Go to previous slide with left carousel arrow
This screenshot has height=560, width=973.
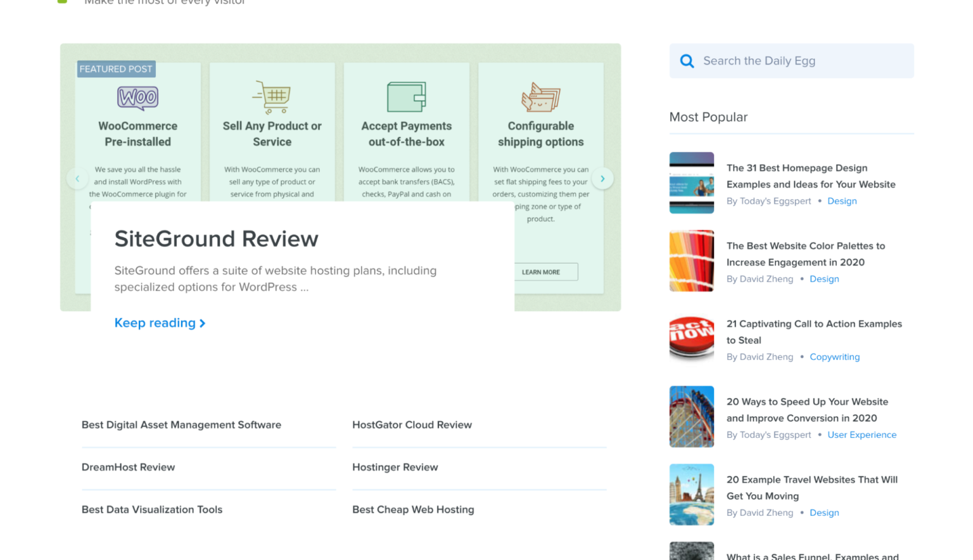[77, 179]
